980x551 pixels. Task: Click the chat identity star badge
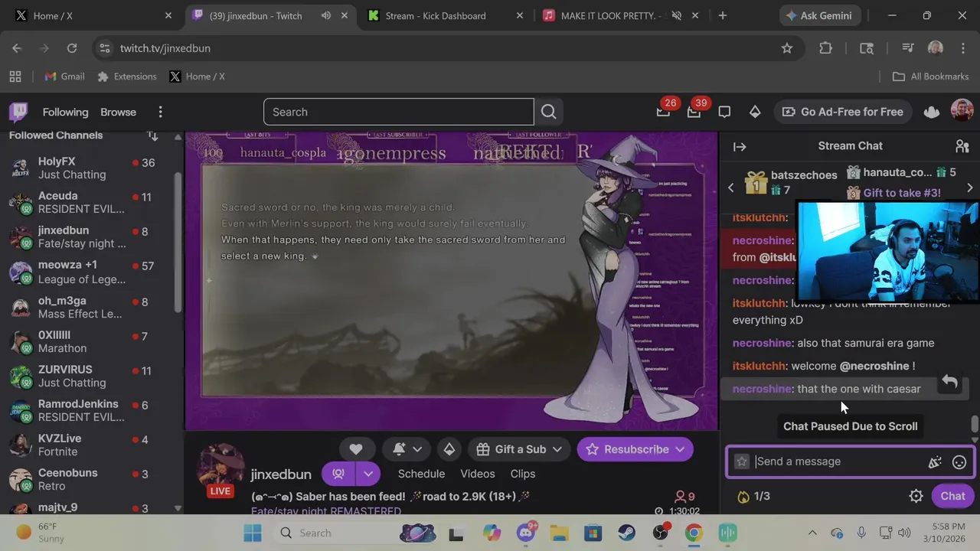point(741,461)
